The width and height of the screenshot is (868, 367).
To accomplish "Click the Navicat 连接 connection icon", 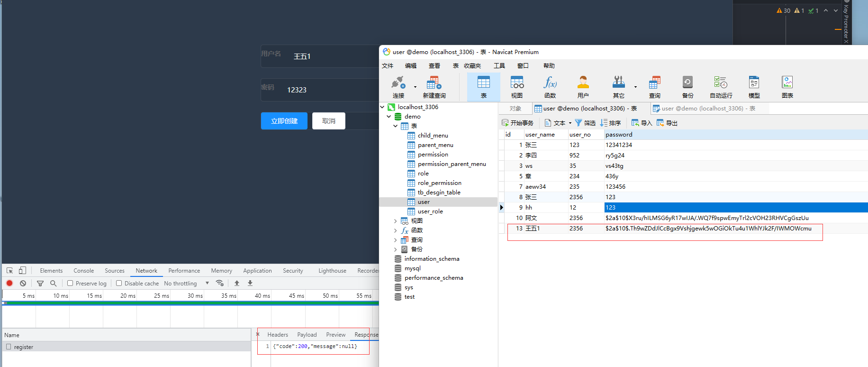I will [x=398, y=83].
